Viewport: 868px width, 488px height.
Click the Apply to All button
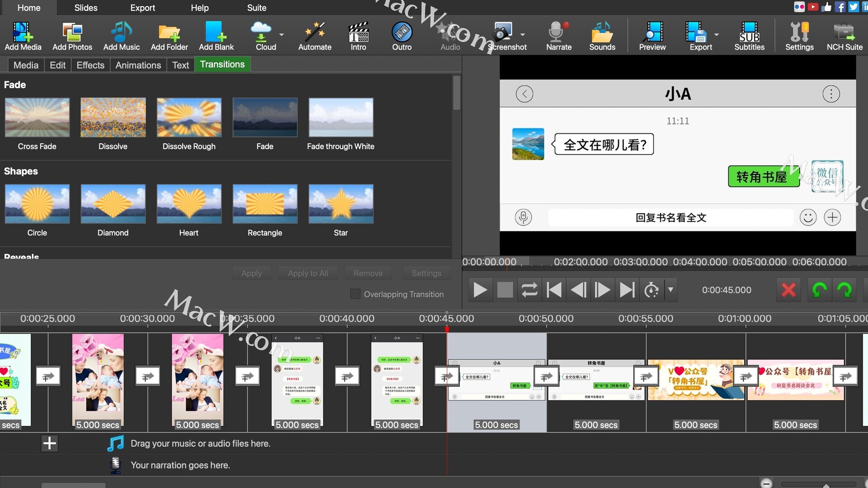pos(308,273)
